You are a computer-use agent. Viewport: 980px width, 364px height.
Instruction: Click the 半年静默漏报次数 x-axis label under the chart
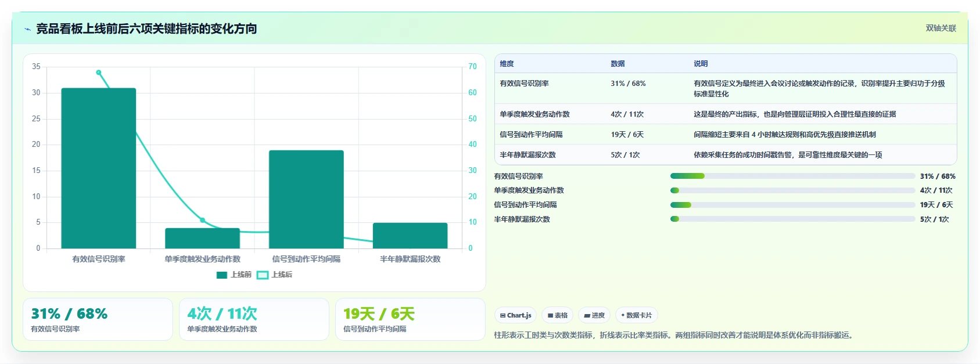click(410, 259)
